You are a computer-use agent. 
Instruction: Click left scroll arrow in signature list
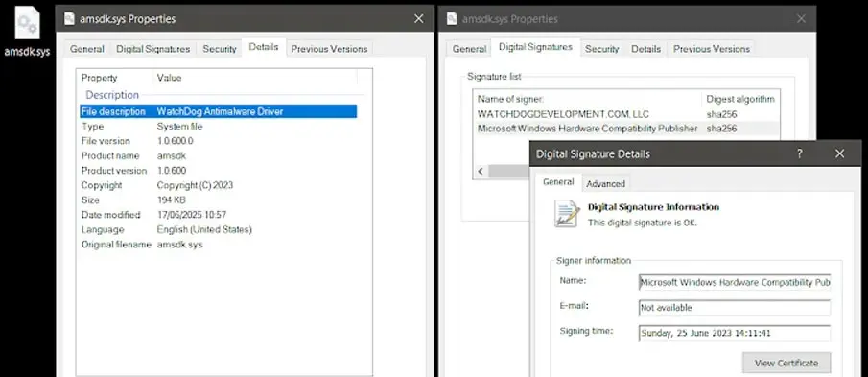[x=480, y=172]
